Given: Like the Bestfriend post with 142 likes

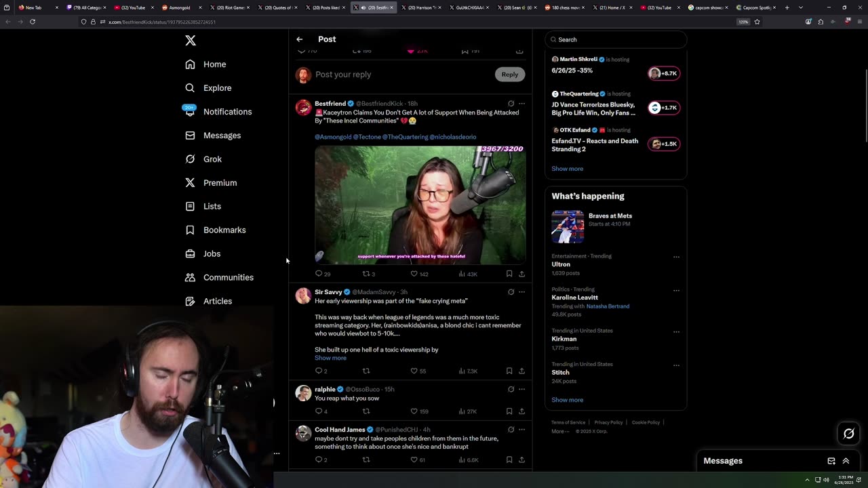Looking at the screenshot, I should (419, 274).
